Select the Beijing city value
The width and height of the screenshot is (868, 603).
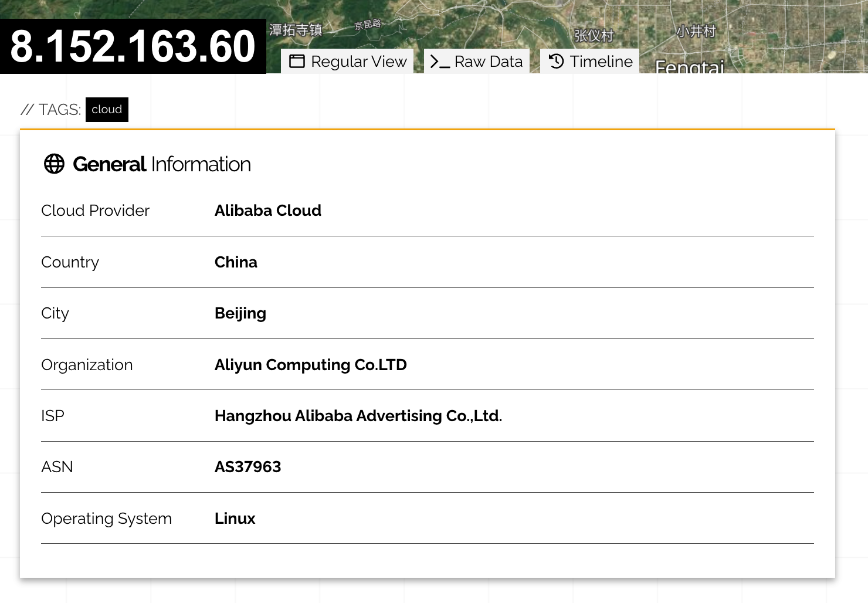[240, 314]
